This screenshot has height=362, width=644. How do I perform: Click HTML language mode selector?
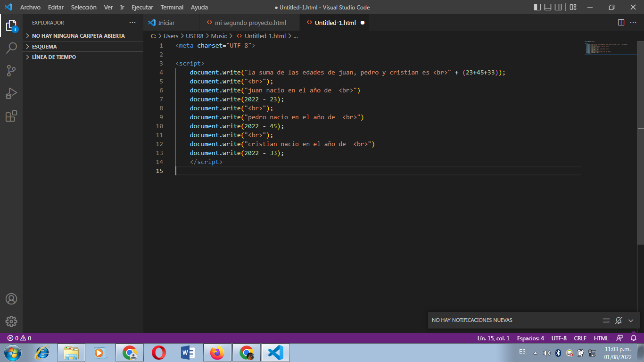(601, 338)
